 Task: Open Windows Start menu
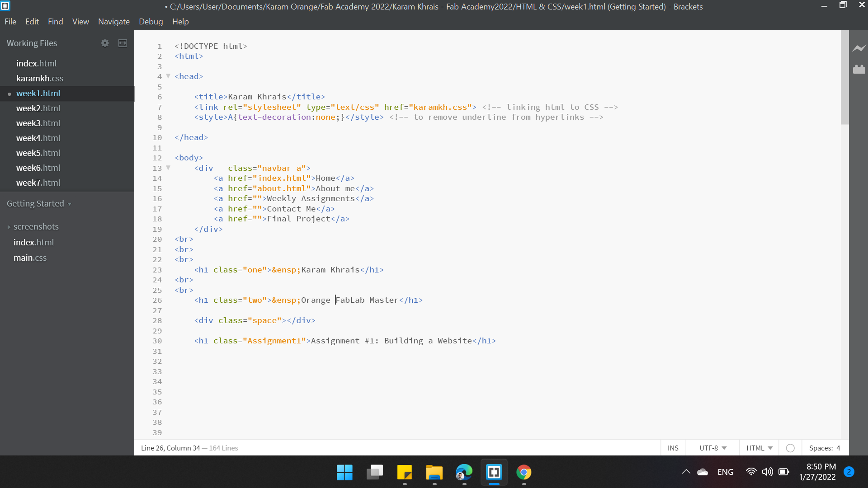pyautogui.click(x=344, y=472)
